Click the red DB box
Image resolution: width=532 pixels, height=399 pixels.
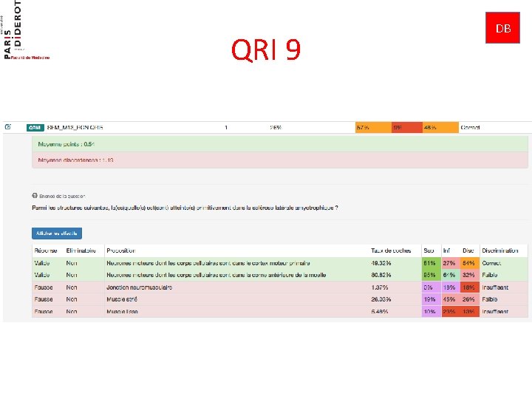(x=502, y=28)
